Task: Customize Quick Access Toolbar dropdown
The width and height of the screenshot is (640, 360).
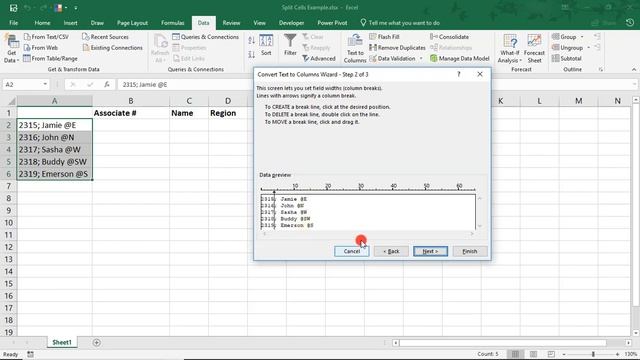Action: point(76,8)
